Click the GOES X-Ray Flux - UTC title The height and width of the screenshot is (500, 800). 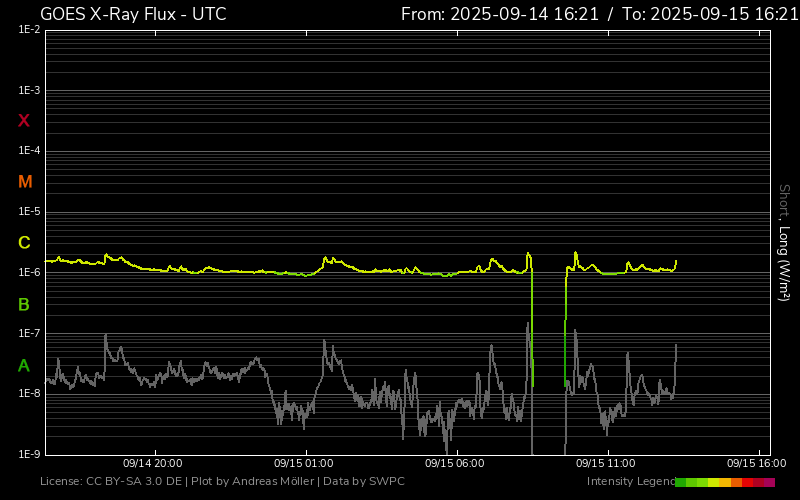point(133,14)
